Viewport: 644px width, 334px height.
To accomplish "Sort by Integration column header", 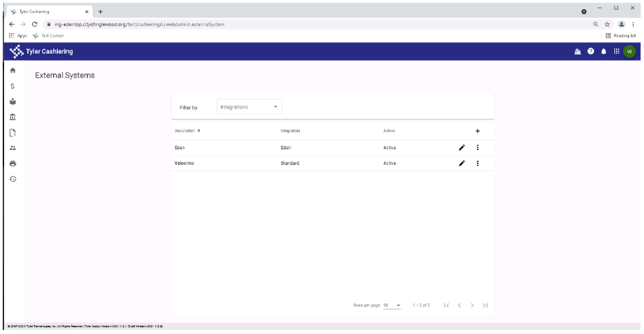I will [x=290, y=131].
